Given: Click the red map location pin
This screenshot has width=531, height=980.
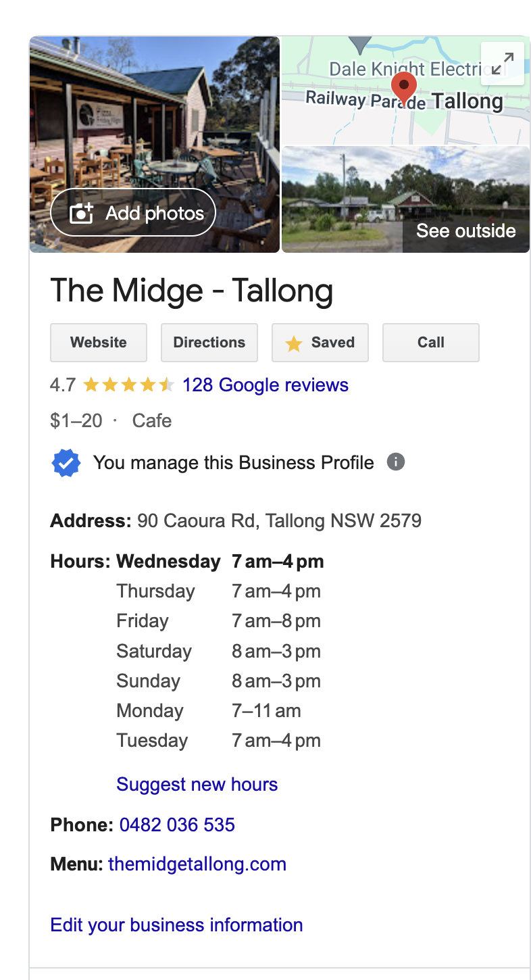Looking at the screenshot, I should click(404, 89).
